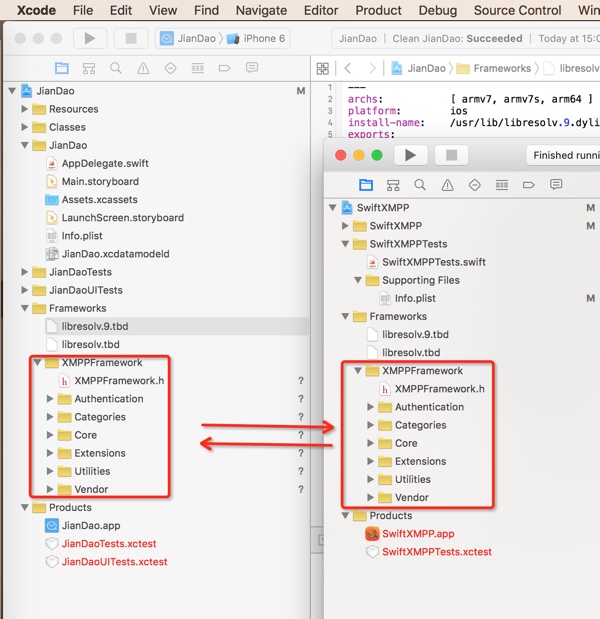Viewport: 600px width, 619px height.
Task: Open Issue navigator in SwiftXMPP window
Action: click(x=447, y=185)
